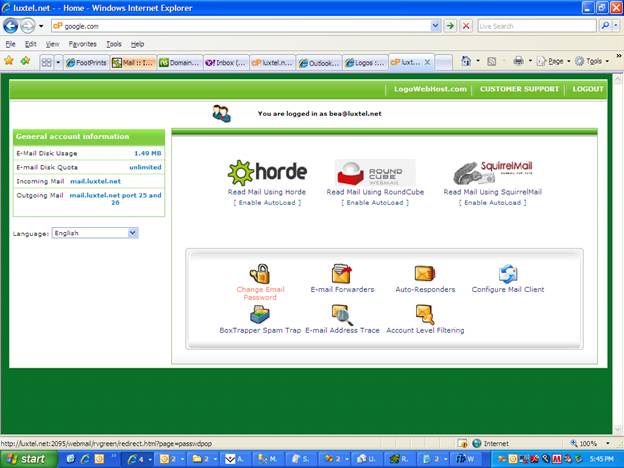Open SquirrelMail via its logo
624x468 pixels.
coord(493,172)
